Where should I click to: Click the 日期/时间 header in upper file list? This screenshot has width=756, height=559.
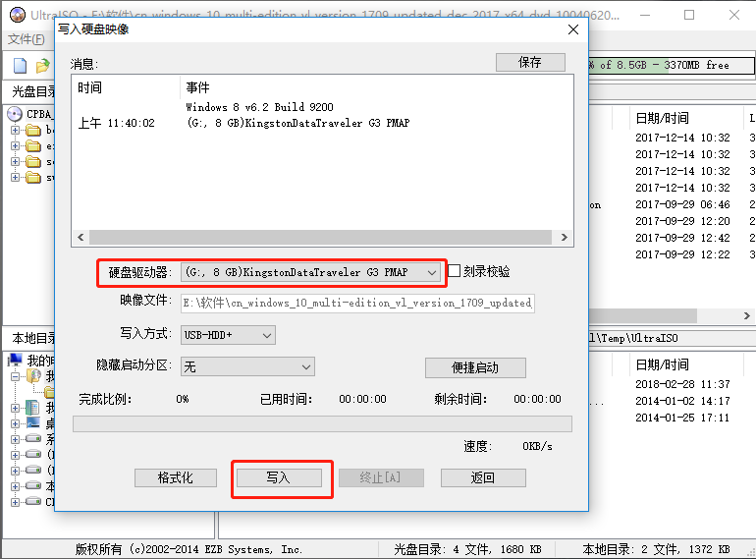coord(662,118)
